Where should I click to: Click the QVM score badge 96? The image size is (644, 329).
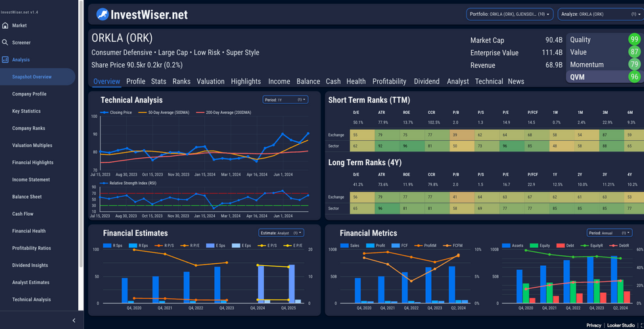click(x=635, y=77)
